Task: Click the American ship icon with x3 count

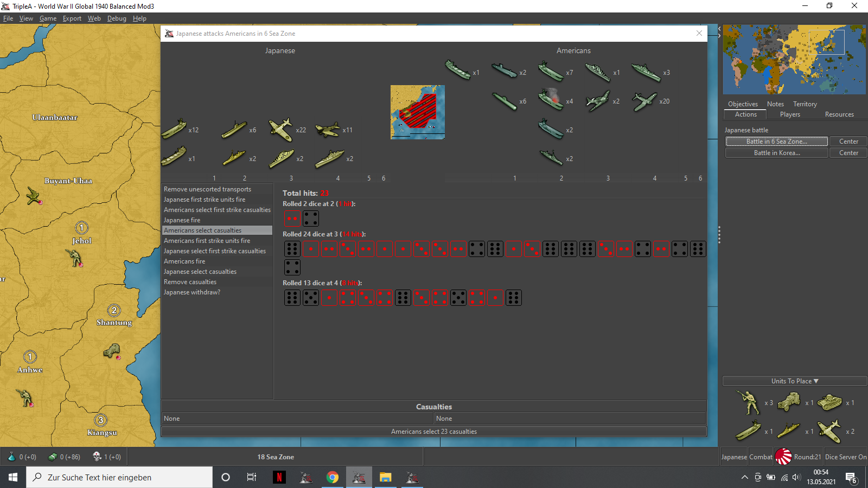Action: (x=646, y=72)
